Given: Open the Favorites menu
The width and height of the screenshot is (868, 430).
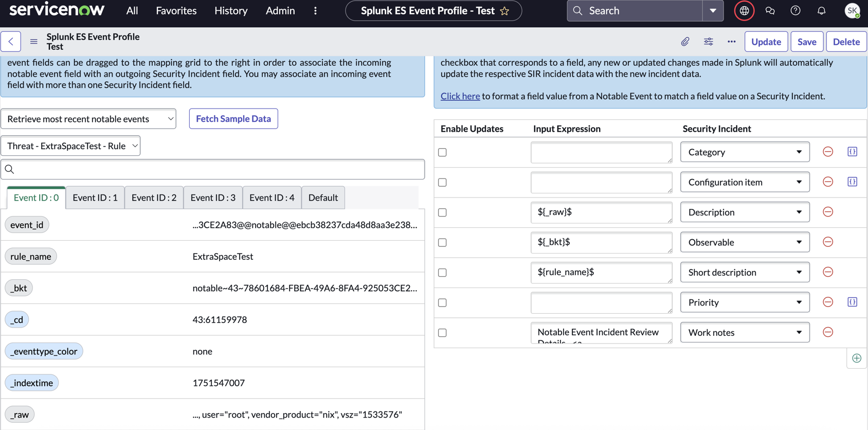Looking at the screenshot, I should [x=176, y=11].
